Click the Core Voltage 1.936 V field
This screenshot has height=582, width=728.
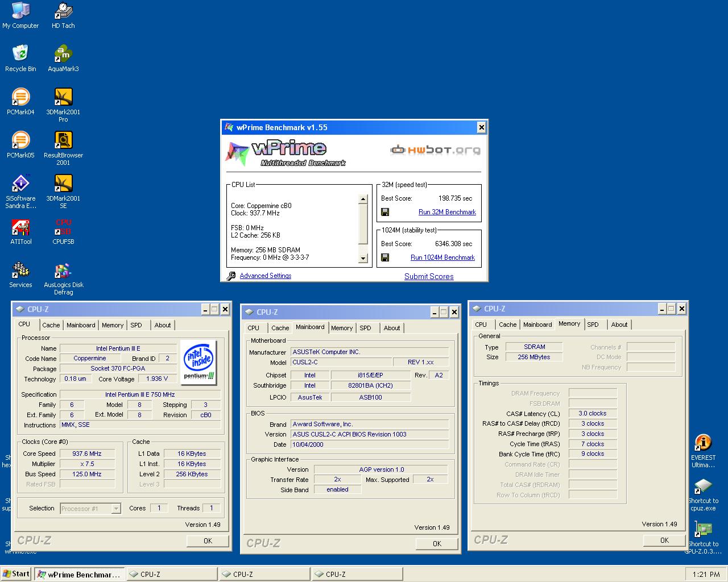pyautogui.click(x=157, y=379)
